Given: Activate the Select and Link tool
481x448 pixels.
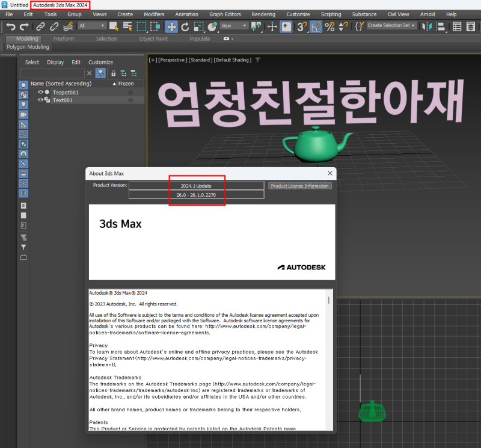Looking at the screenshot, I should (x=40, y=27).
